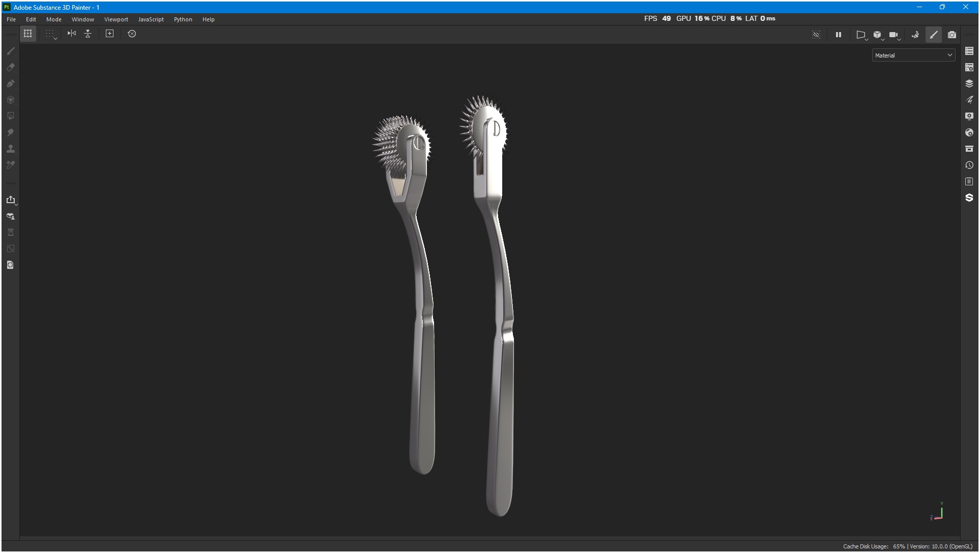Open the assets shelf box icon
The width and height of the screenshot is (980, 553).
point(969,149)
